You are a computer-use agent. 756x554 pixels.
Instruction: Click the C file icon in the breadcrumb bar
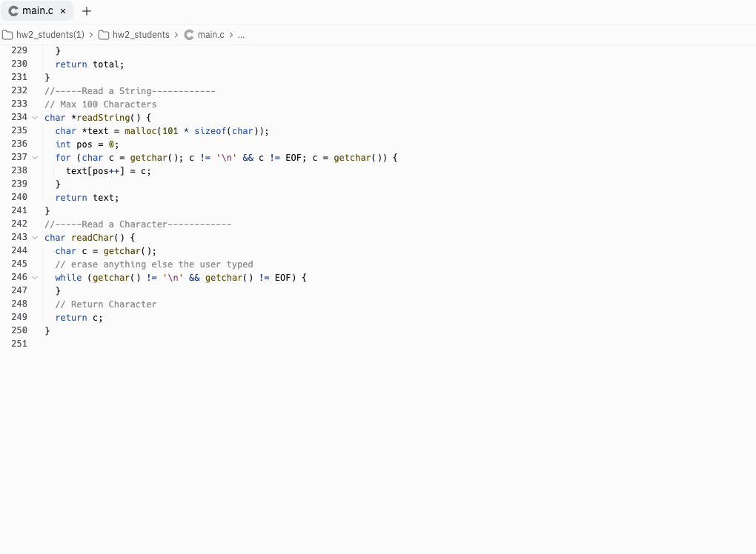coord(188,34)
